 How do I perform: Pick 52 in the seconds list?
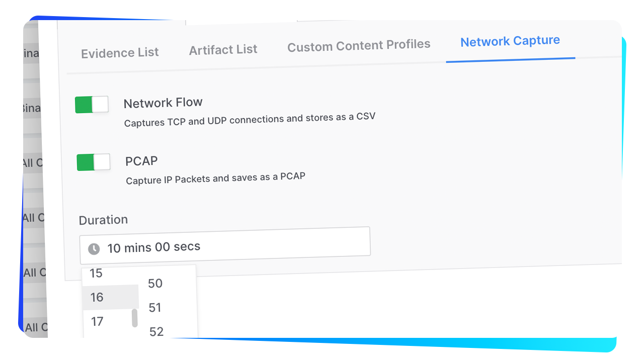click(x=156, y=332)
